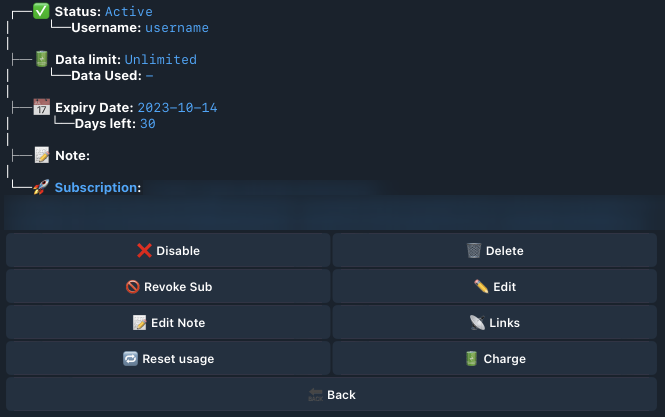Click the Reset usage repeat icon
Image resolution: width=665 pixels, height=417 pixels.
coord(130,359)
